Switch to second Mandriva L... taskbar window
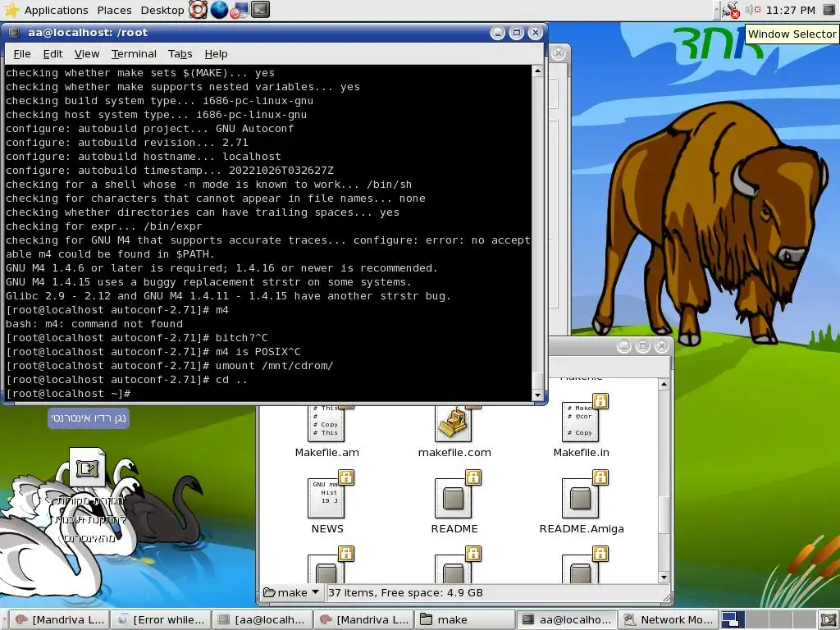The image size is (840, 630). tap(363, 620)
